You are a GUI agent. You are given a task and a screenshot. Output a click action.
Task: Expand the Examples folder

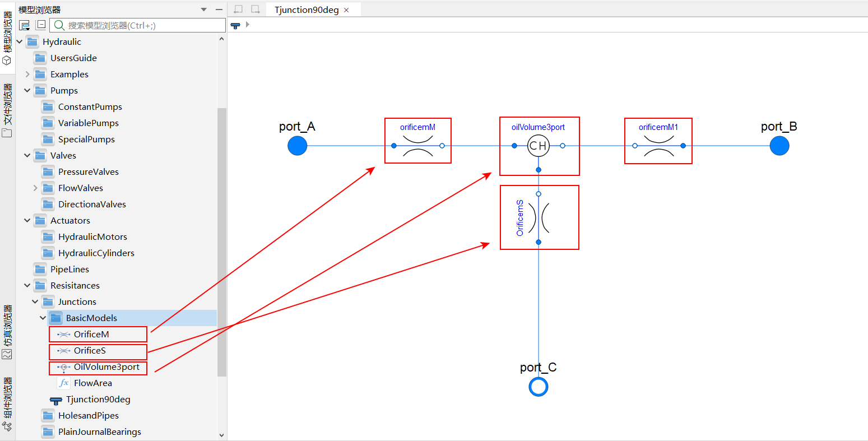(x=27, y=75)
